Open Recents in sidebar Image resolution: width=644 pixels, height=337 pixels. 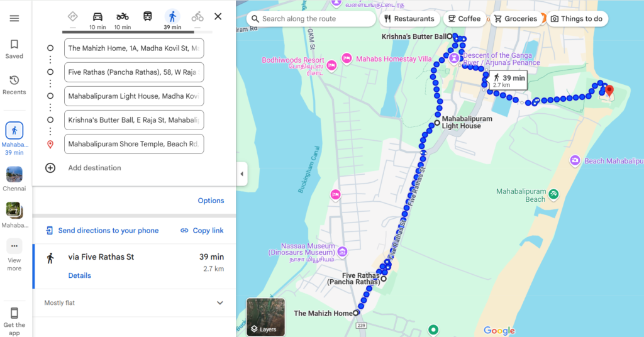tap(14, 85)
